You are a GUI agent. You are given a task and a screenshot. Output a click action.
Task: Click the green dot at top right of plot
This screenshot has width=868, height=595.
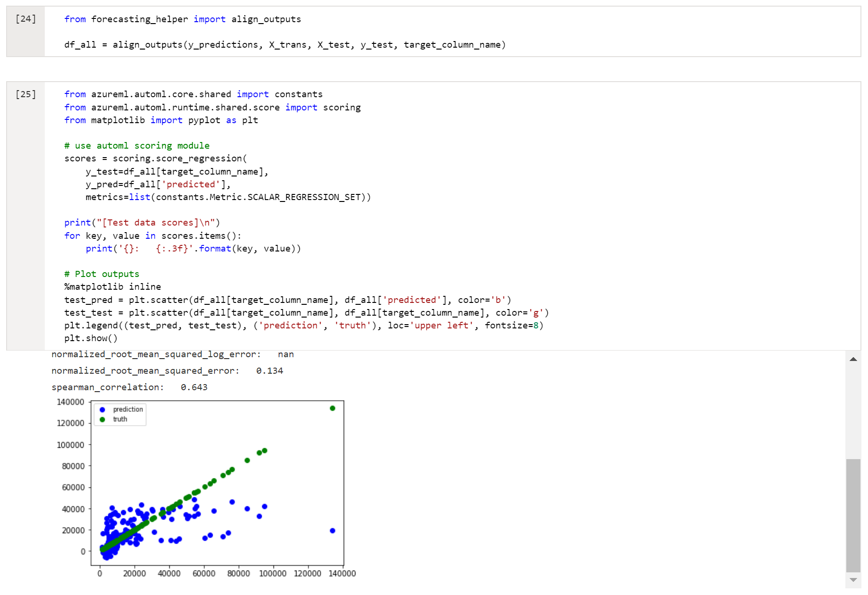tap(332, 408)
